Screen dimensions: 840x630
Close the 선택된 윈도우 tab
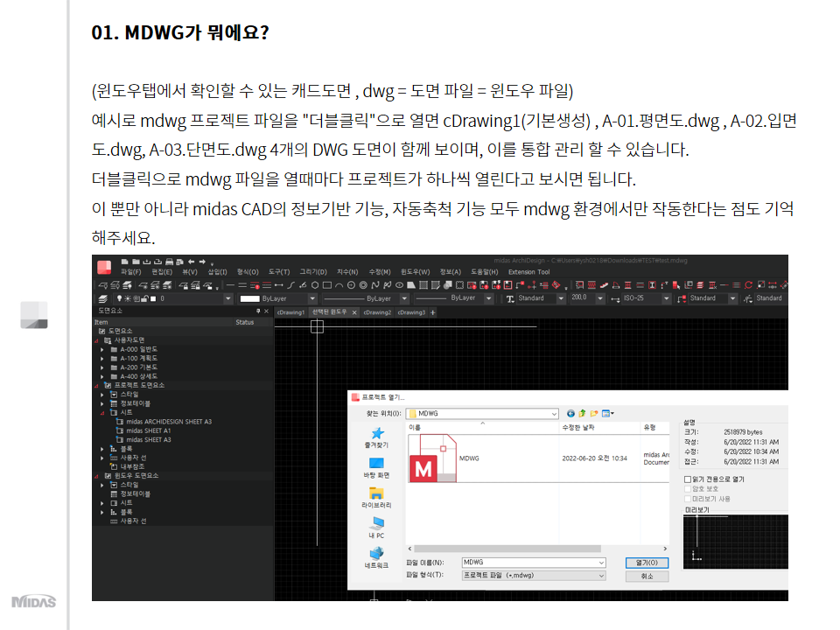click(354, 312)
